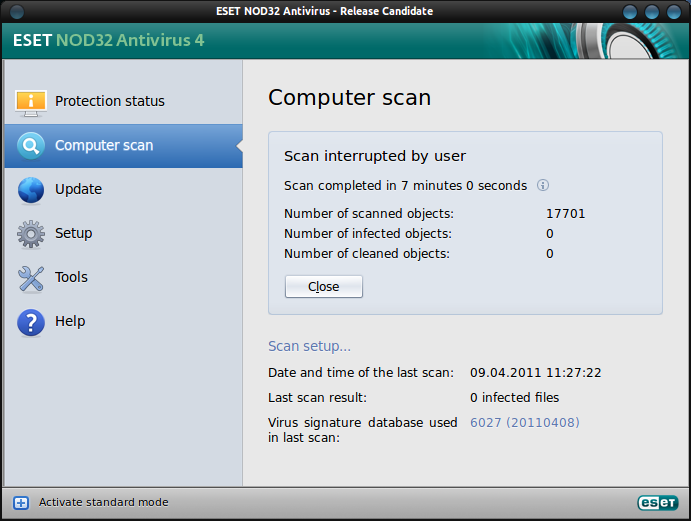Click the 'Scan interrupted by user' heading
The width and height of the screenshot is (691, 521).
click(x=375, y=156)
